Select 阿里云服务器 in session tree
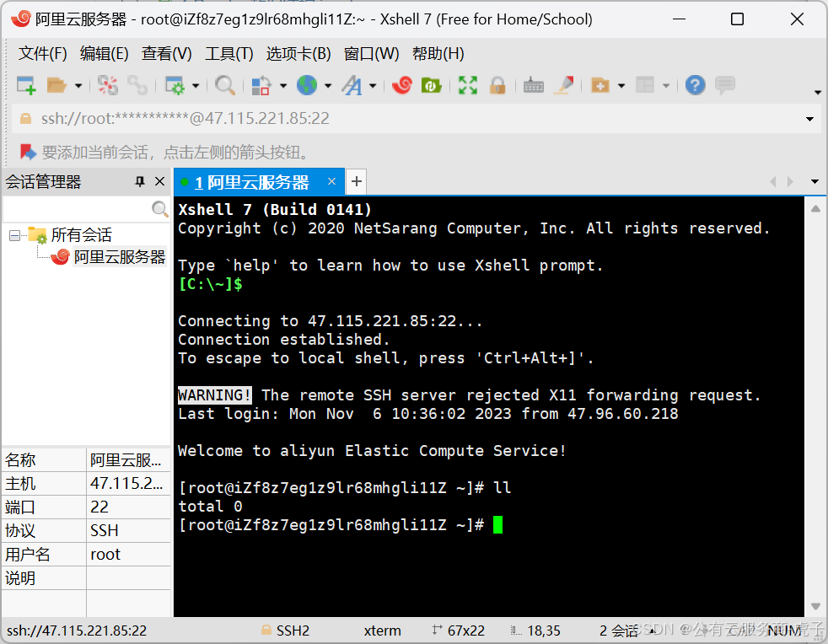 click(120, 256)
